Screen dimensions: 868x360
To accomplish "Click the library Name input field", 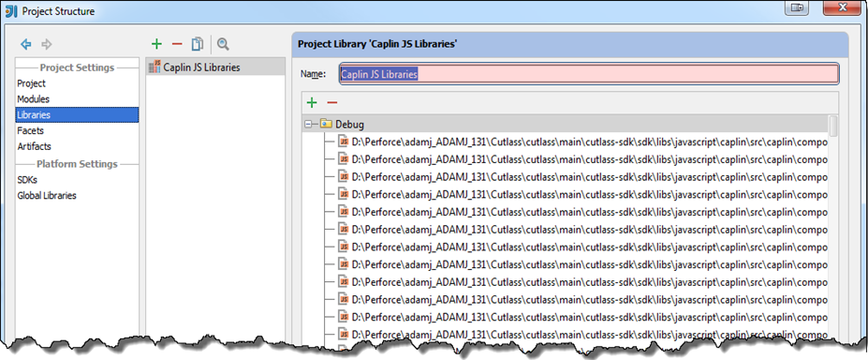I will [589, 74].
